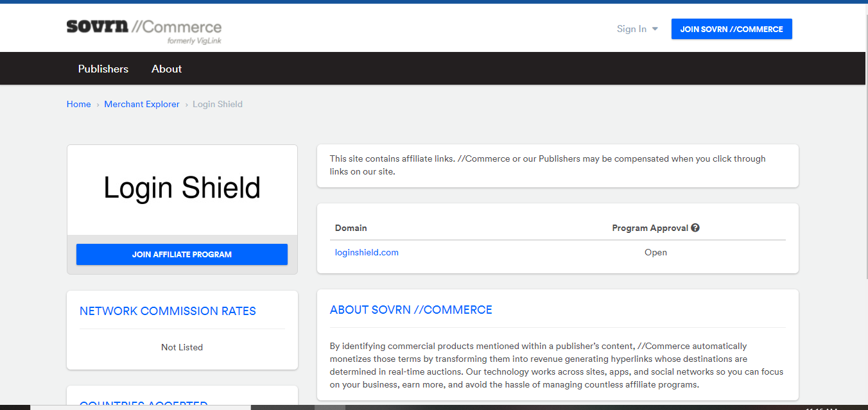Go to Home breadcrumb link
868x410 pixels.
click(x=78, y=104)
